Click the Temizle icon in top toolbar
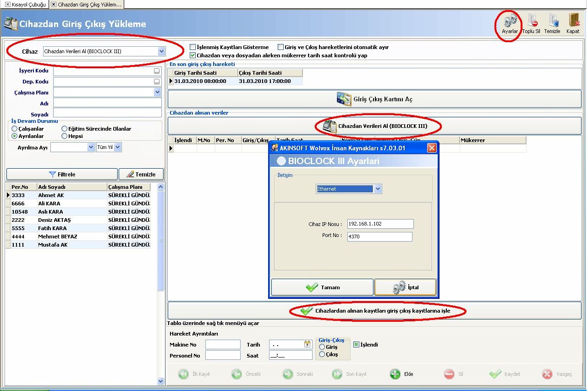The width and height of the screenshot is (588, 391). pyautogui.click(x=552, y=23)
